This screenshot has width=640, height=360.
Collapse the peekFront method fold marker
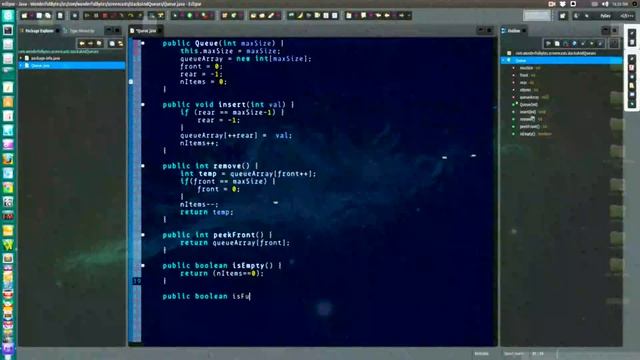pyautogui.click(x=143, y=235)
